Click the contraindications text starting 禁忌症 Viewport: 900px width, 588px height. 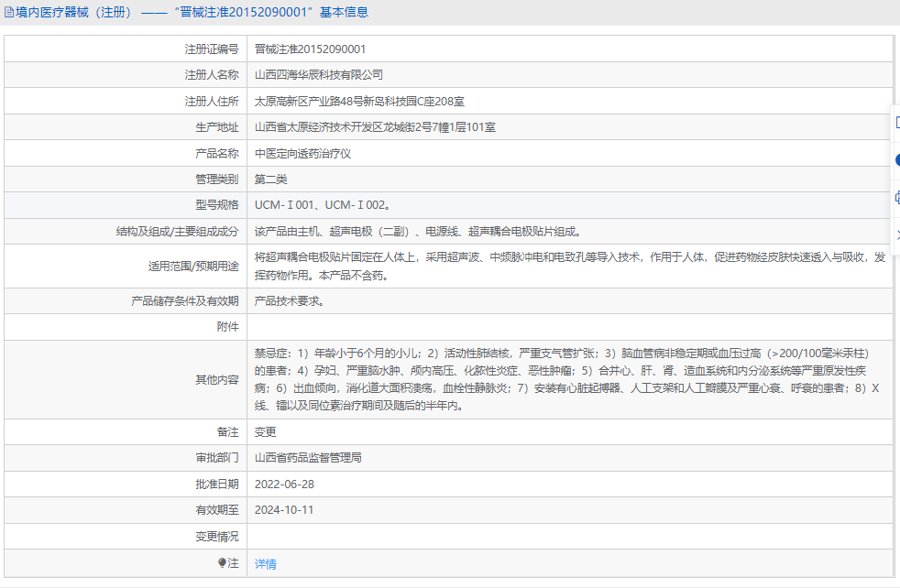pyautogui.click(x=567, y=379)
